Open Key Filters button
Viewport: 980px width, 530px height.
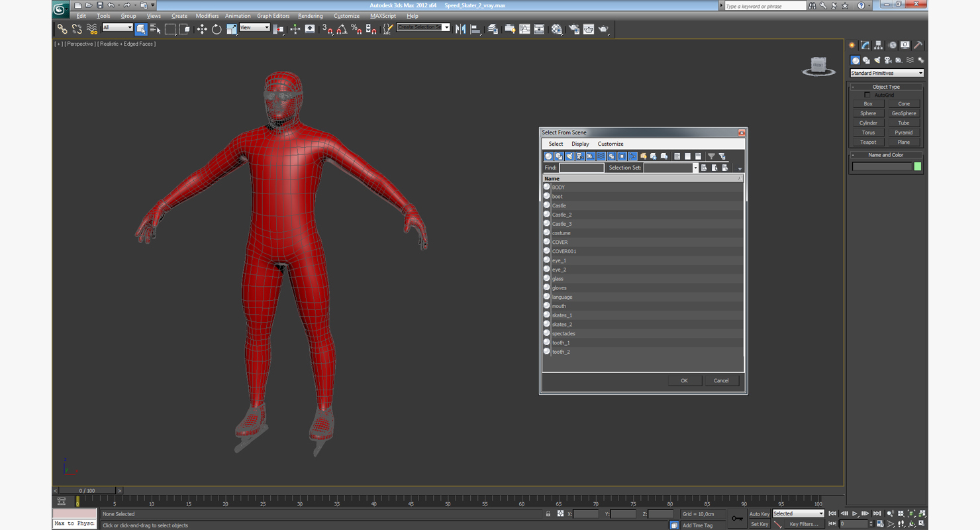[x=803, y=524]
